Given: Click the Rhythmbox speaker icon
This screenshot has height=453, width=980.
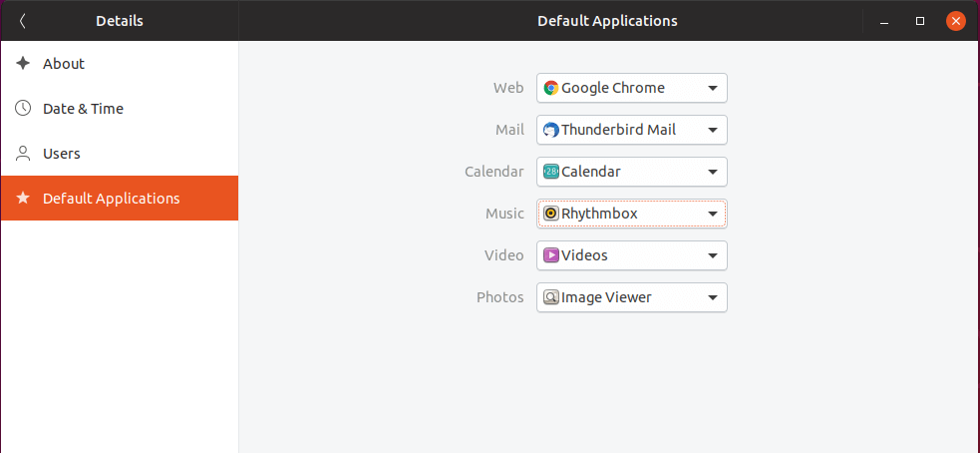Looking at the screenshot, I should click(550, 214).
